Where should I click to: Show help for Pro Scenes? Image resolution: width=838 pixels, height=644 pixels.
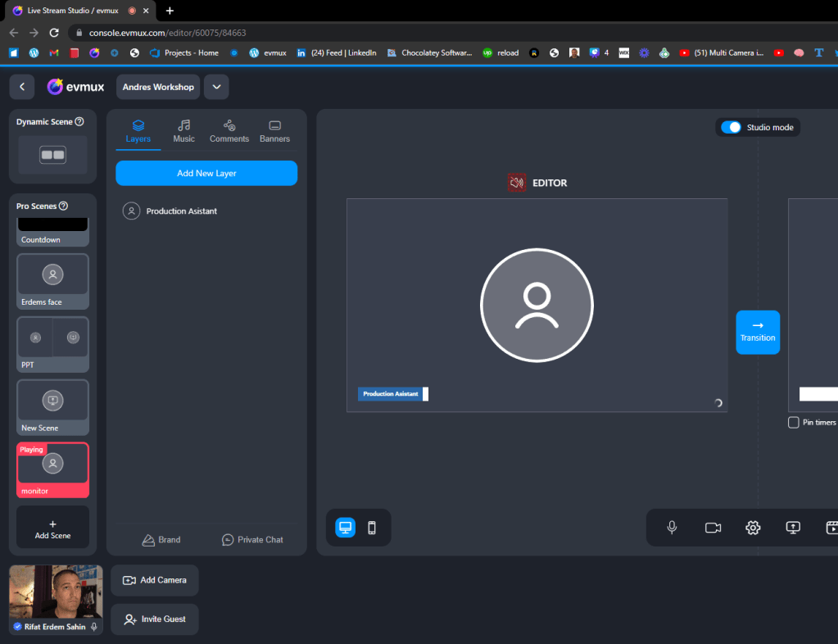pyautogui.click(x=64, y=206)
